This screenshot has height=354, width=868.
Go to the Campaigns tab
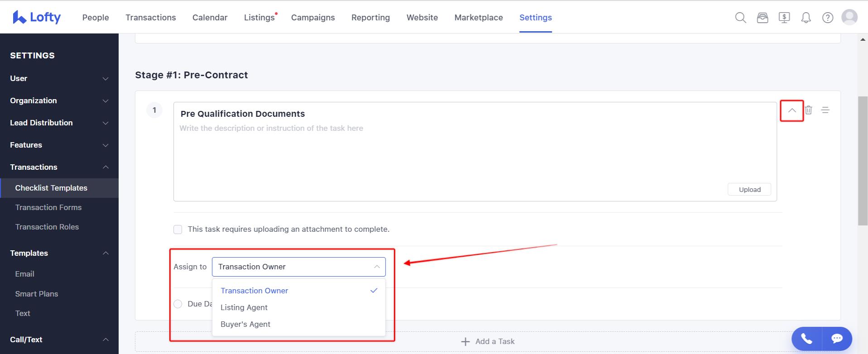[313, 18]
